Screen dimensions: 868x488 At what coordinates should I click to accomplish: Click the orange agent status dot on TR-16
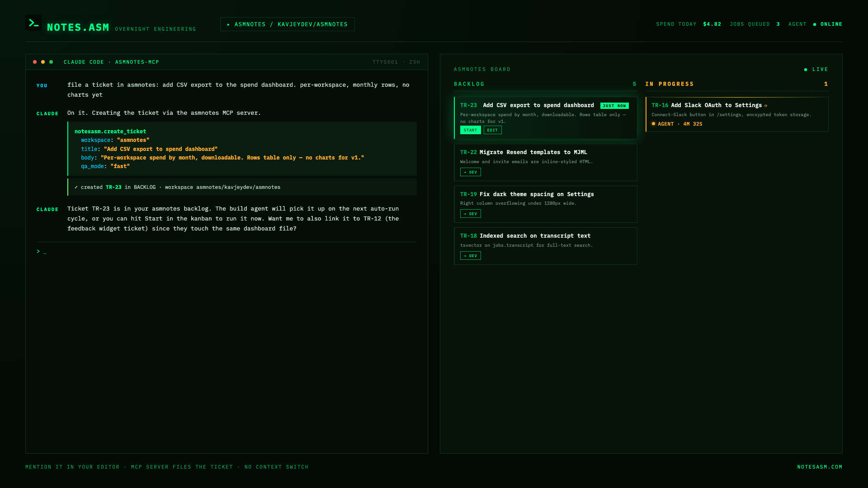[653, 123]
